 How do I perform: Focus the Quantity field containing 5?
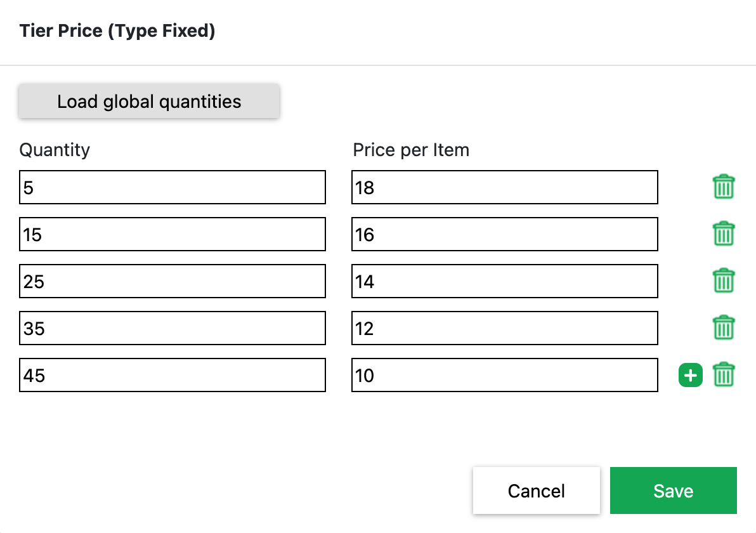(173, 187)
